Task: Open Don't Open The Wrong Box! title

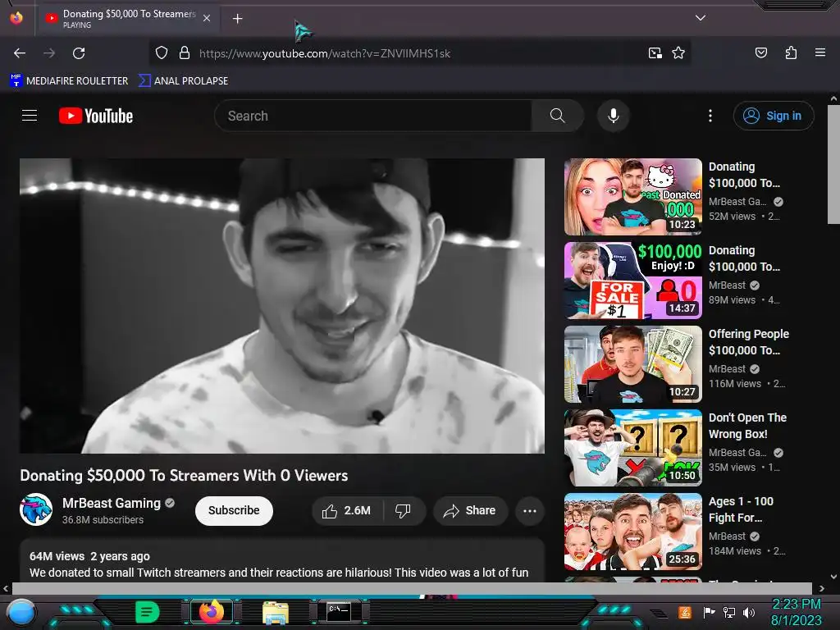Action: click(x=747, y=426)
